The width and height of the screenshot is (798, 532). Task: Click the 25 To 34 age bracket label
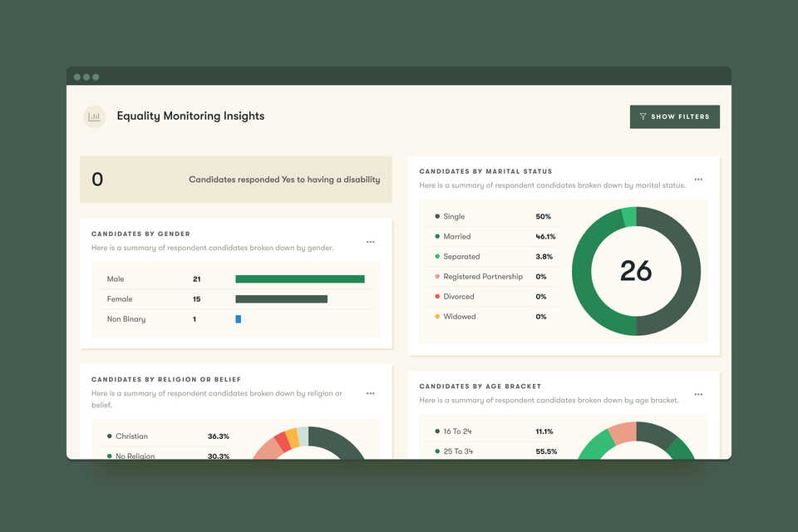[x=458, y=451]
